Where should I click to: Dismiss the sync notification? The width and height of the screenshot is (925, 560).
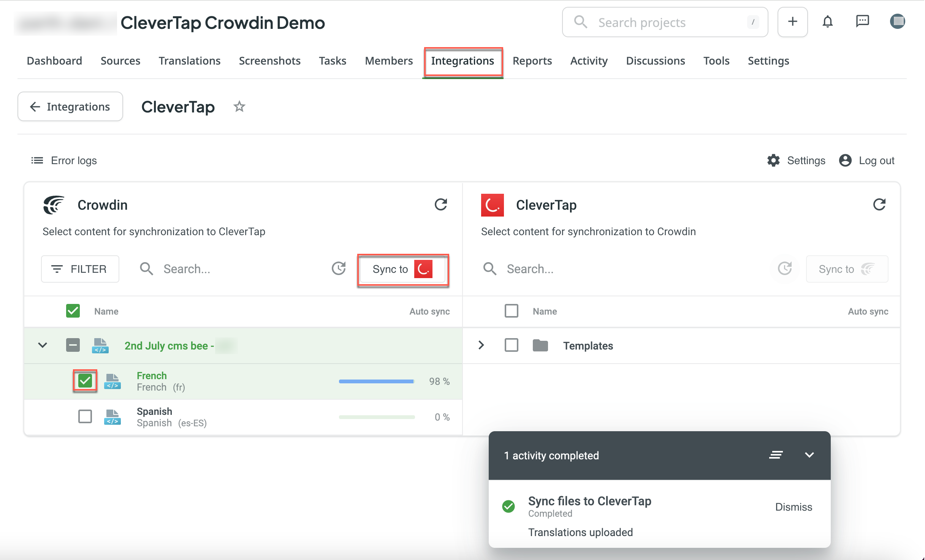[x=794, y=507]
